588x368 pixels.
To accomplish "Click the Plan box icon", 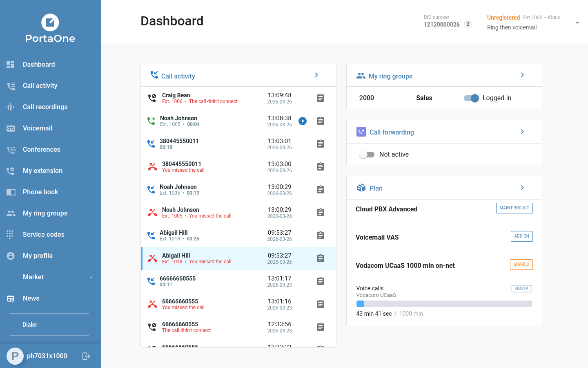I will pyautogui.click(x=361, y=188).
